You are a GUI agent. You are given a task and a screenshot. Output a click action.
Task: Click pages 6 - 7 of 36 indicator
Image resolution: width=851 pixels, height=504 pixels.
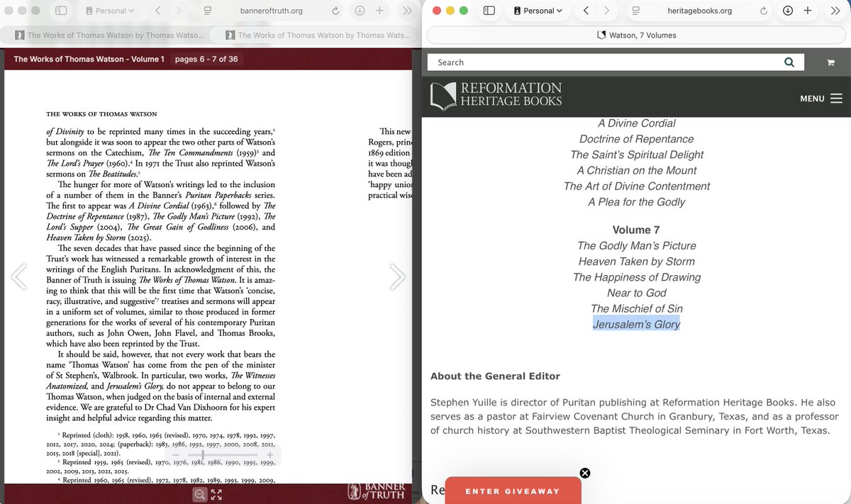pos(206,59)
